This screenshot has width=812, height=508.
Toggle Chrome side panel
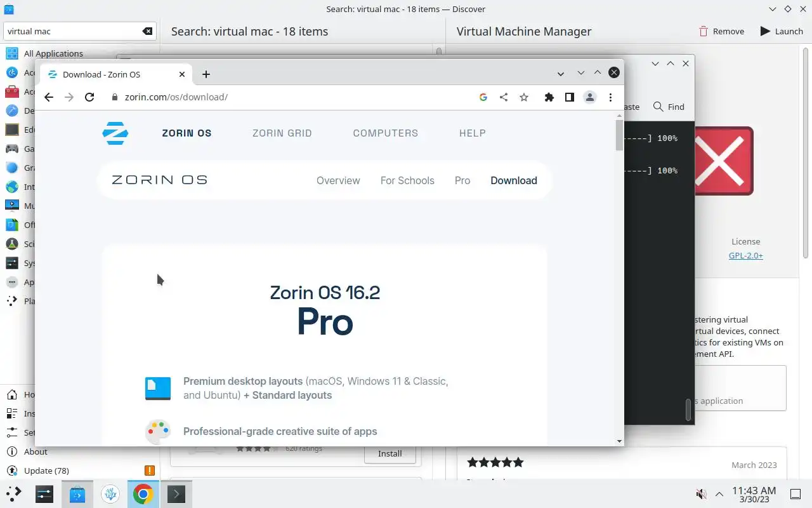(570, 97)
